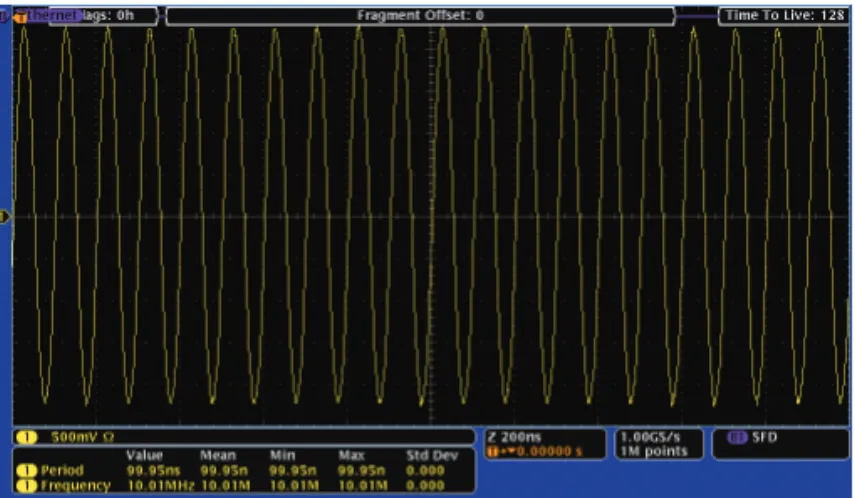Click the Period Min value 99.95n
Viewport: 855px width, 498px height.
(x=293, y=470)
